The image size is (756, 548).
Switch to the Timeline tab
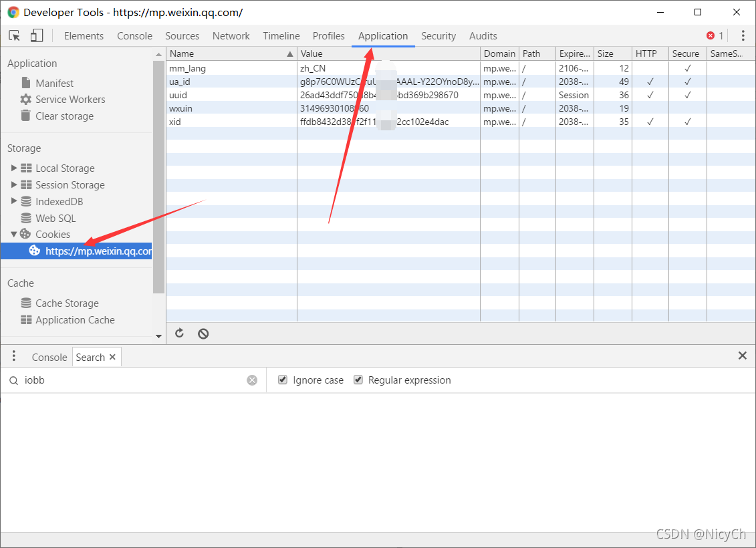pos(281,36)
